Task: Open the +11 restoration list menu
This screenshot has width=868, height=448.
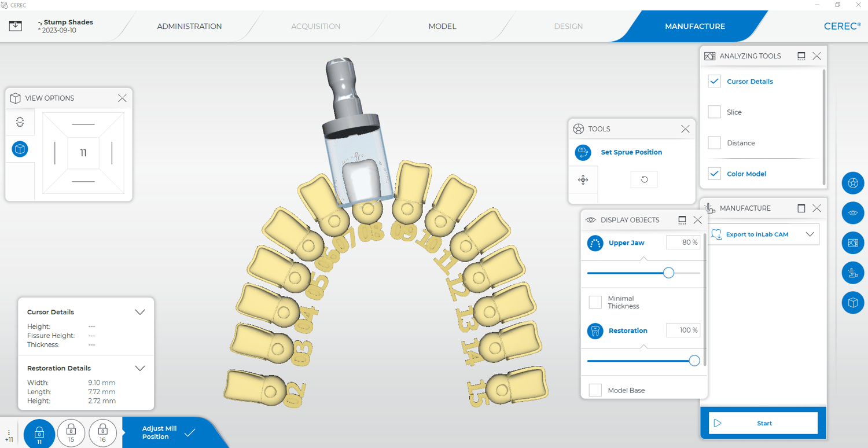Action: pyautogui.click(x=9, y=436)
